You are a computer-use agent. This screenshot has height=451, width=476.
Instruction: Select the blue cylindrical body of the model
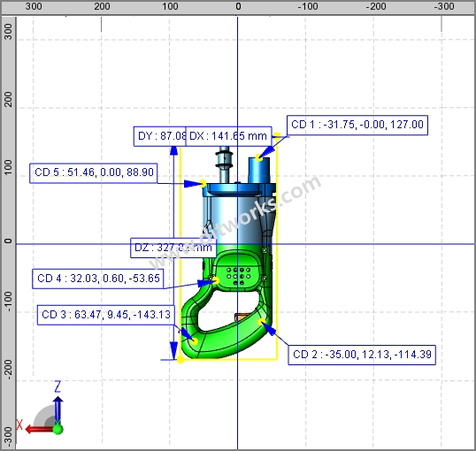coord(238,218)
